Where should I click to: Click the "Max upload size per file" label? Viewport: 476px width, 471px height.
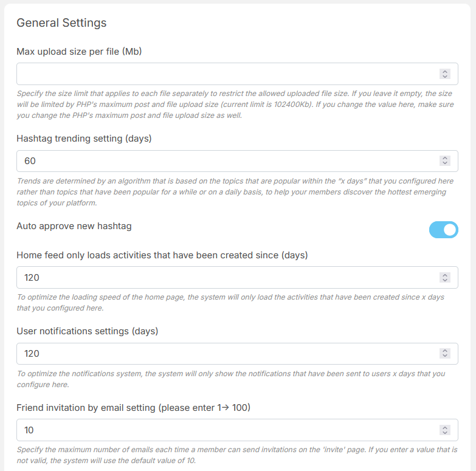pos(79,52)
